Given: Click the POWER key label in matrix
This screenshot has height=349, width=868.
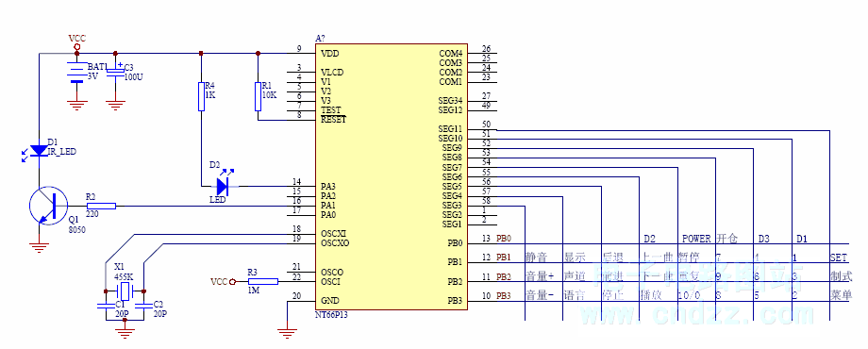Looking at the screenshot, I should [696, 239].
